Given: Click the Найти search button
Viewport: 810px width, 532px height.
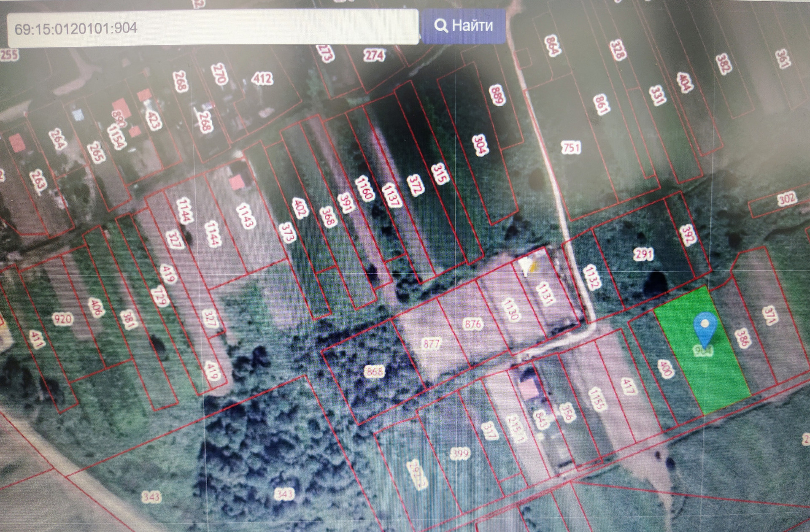Looking at the screenshot, I should 463,26.
